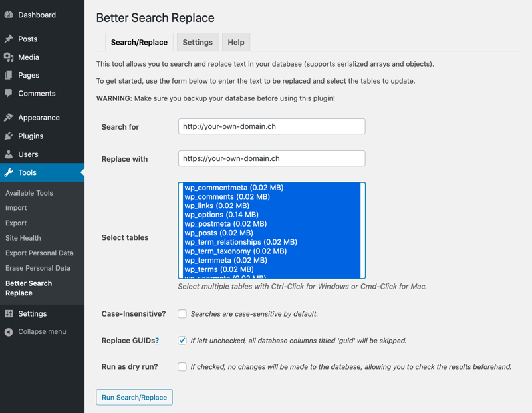Click the Settings sliders icon
Viewport: 532px width, 413px height.
pyautogui.click(x=9, y=313)
